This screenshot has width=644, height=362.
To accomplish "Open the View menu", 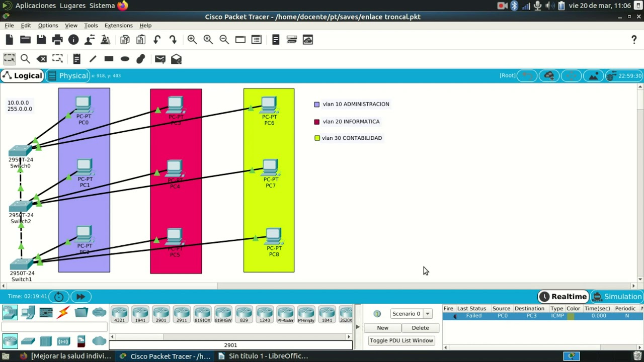I will (x=71, y=25).
